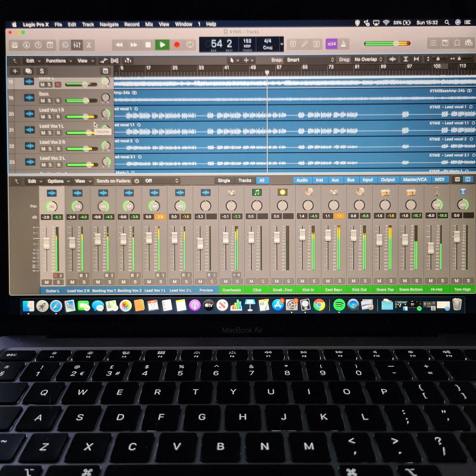The height and width of the screenshot is (476, 476).
Task: Click the Stop transport button
Action: click(x=148, y=45)
